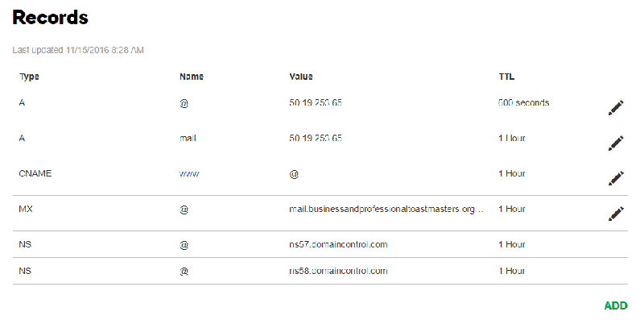Select the mail record name cell
The image size is (644, 324).
click(x=188, y=138)
